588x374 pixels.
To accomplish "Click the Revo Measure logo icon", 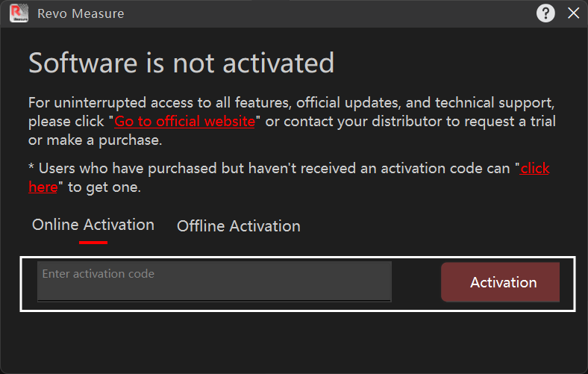I will pyautogui.click(x=19, y=13).
